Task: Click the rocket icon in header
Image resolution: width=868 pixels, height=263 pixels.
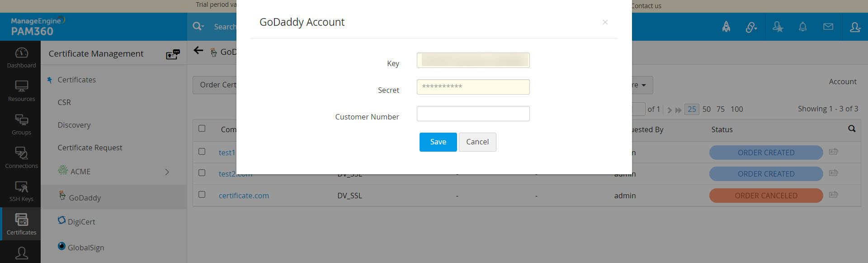Action: (726, 27)
